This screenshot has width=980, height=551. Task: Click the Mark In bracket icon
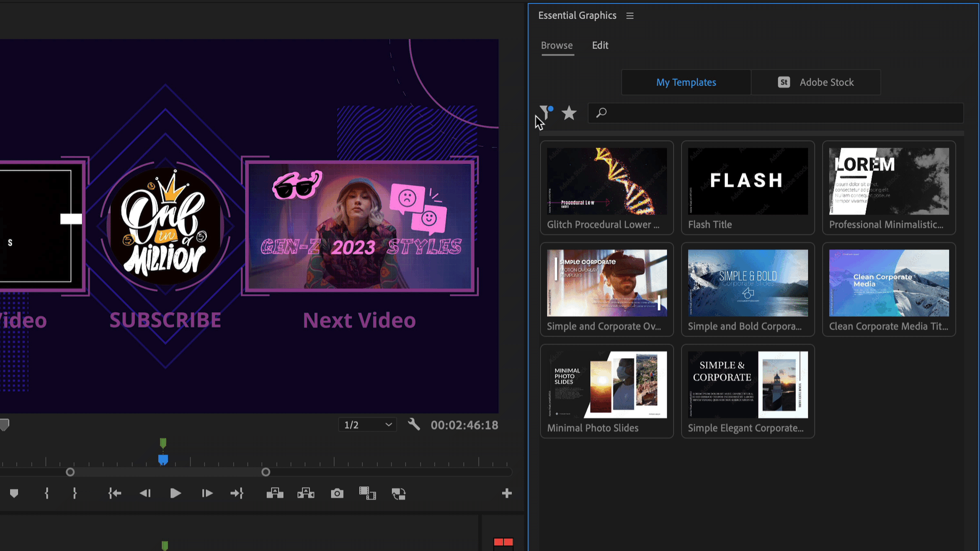(x=46, y=493)
